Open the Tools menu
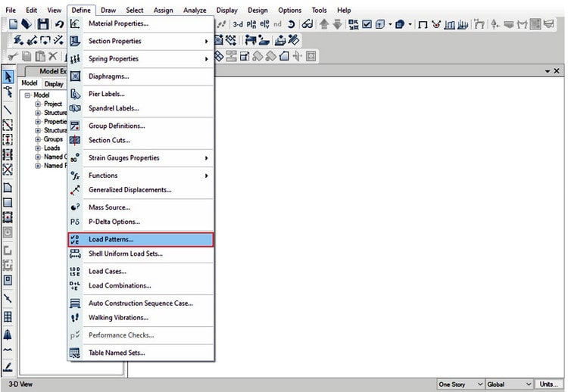 coord(319,10)
